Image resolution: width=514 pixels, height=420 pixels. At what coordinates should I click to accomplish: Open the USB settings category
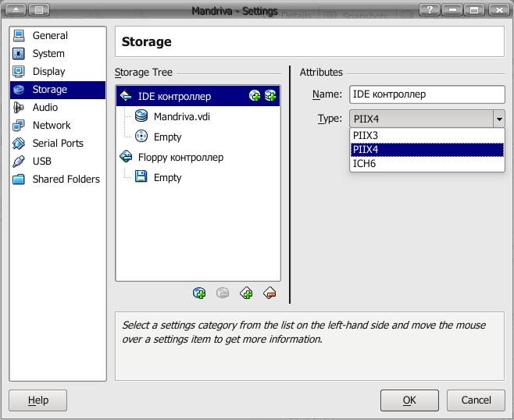click(x=58, y=161)
